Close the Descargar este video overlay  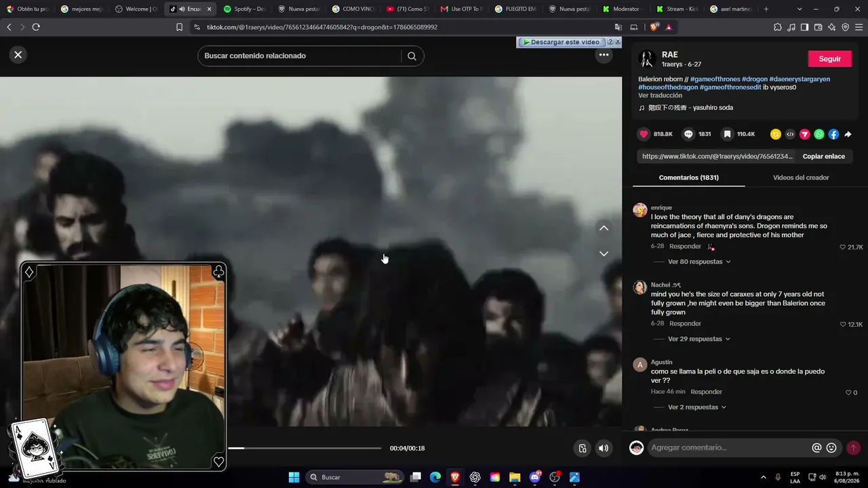pyautogui.click(x=617, y=42)
